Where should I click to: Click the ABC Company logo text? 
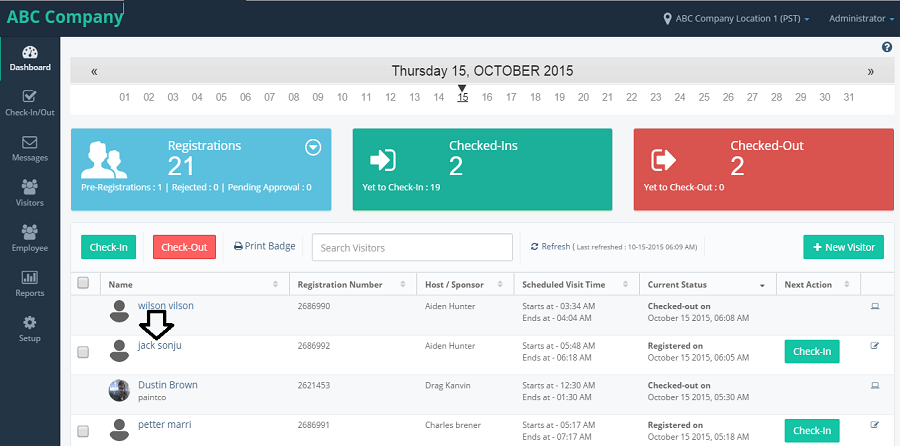[65, 17]
